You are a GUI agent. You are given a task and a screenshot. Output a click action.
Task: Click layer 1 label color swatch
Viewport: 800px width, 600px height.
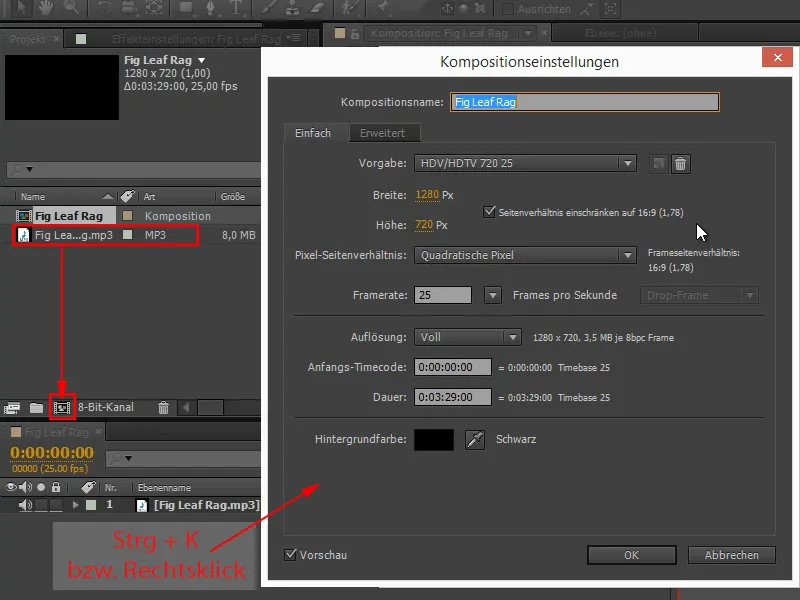(x=91, y=505)
